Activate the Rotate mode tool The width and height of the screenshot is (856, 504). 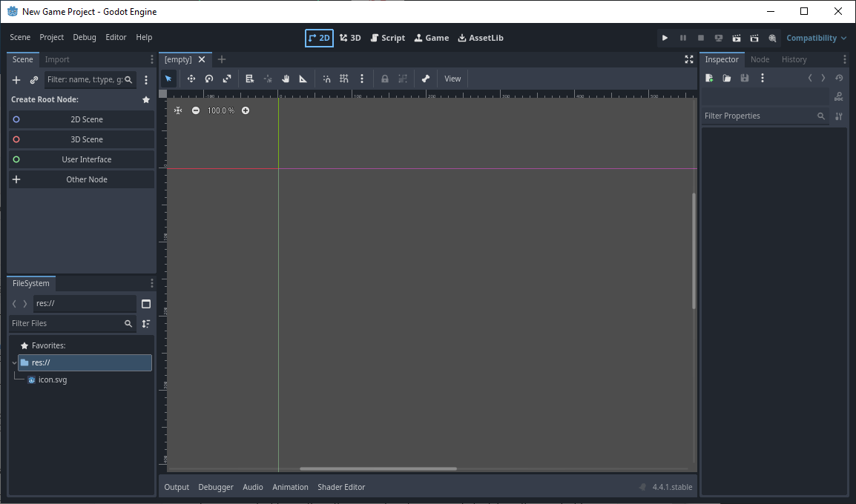tap(209, 79)
